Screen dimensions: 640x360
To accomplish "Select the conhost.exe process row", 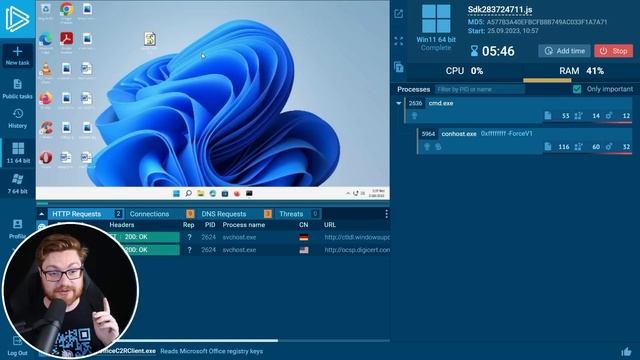I will click(525, 141).
